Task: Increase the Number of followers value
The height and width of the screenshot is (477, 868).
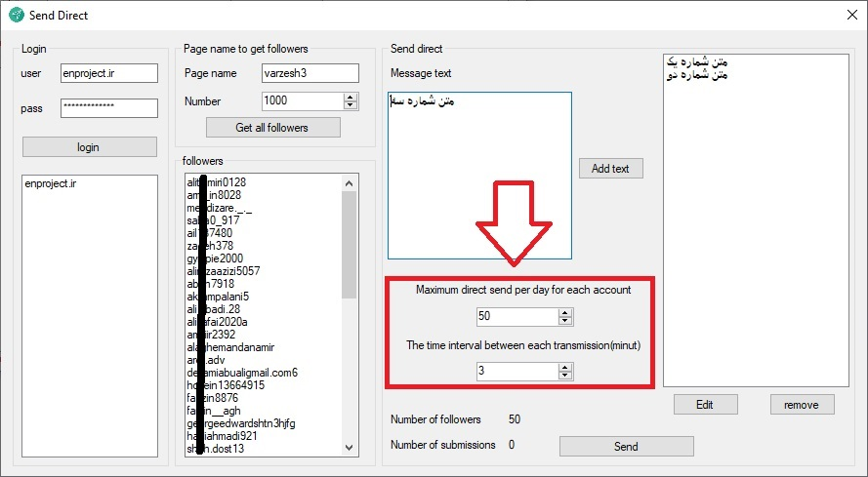Action: coord(351,97)
